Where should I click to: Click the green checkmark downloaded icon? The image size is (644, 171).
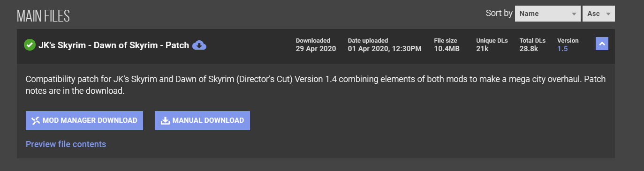[x=30, y=45]
